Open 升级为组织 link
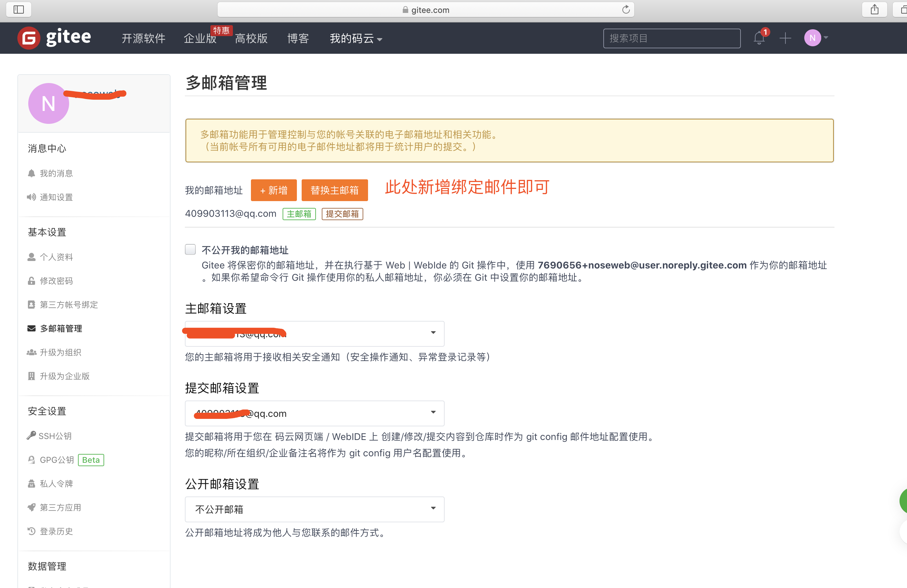This screenshot has width=907, height=588. (61, 352)
